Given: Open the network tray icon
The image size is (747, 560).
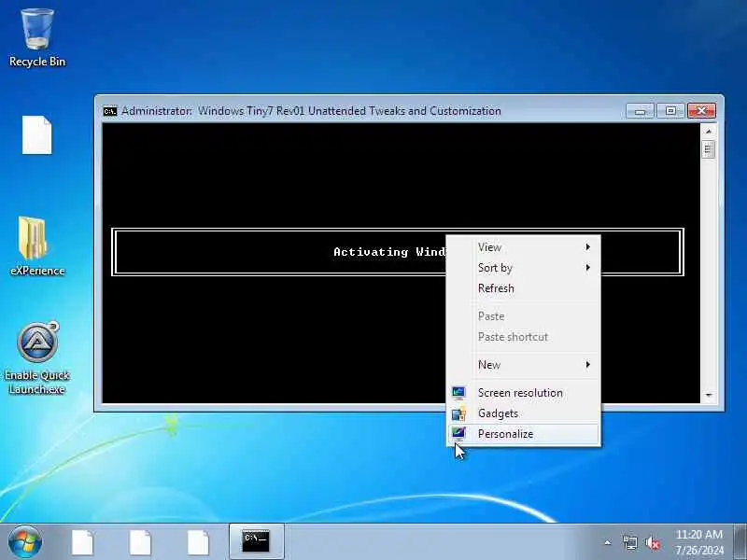Looking at the screenshot, I should pos(629,542).
